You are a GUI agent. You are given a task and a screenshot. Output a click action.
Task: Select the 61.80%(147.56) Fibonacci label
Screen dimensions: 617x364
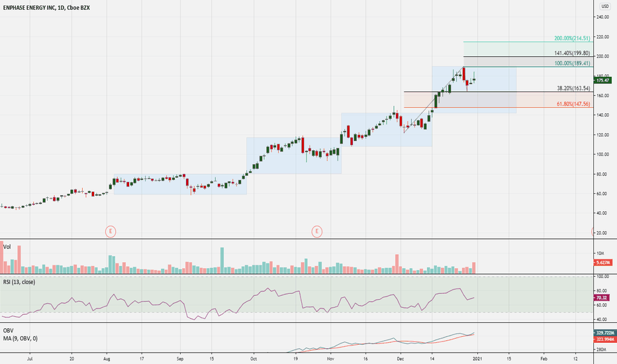tap(573, 104)
